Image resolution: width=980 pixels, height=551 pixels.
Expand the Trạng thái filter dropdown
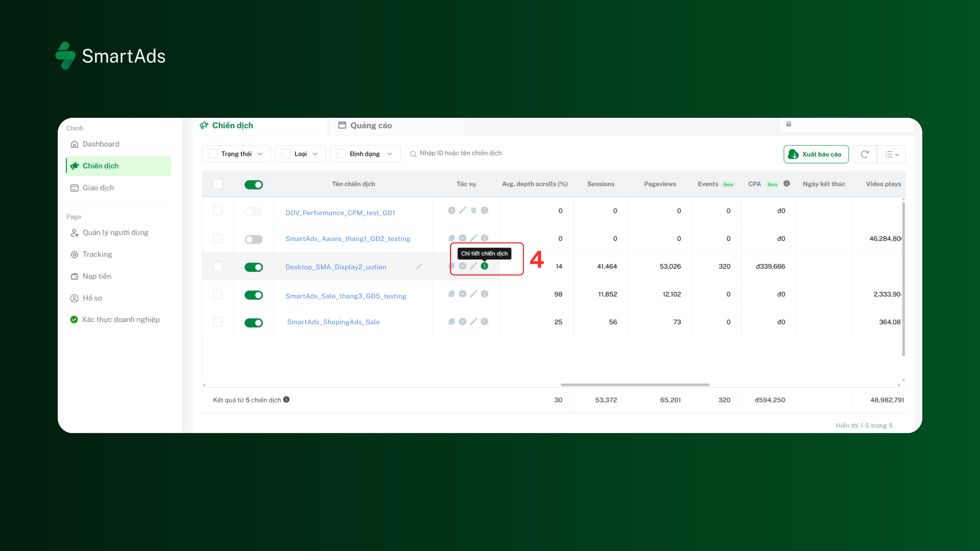(236, 154)
